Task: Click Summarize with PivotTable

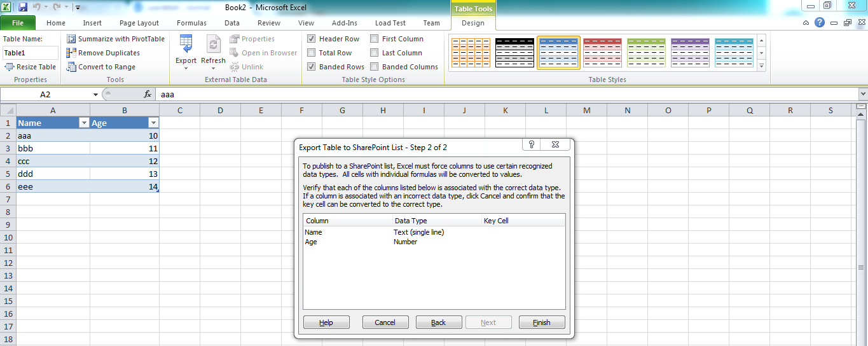Action: point(116,39)
